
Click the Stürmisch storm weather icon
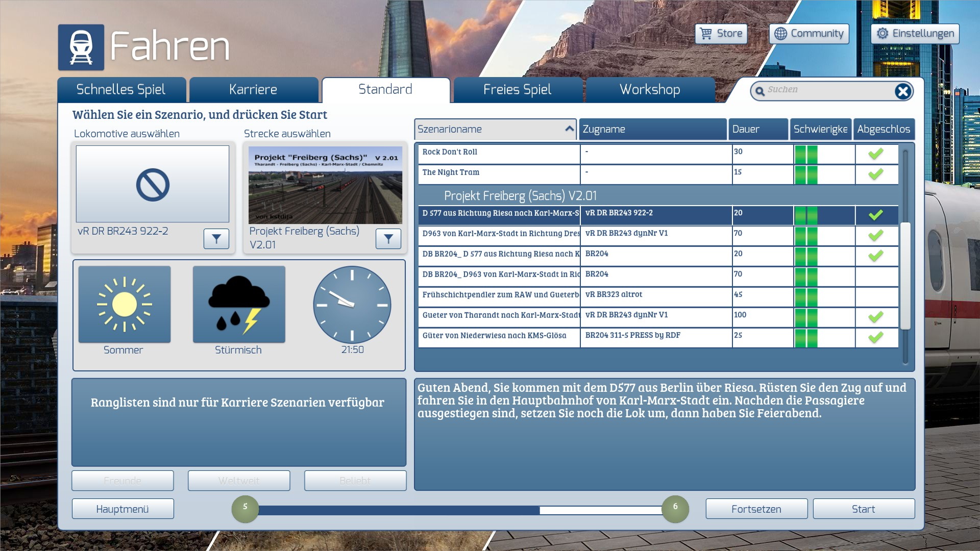click(239, 305)
